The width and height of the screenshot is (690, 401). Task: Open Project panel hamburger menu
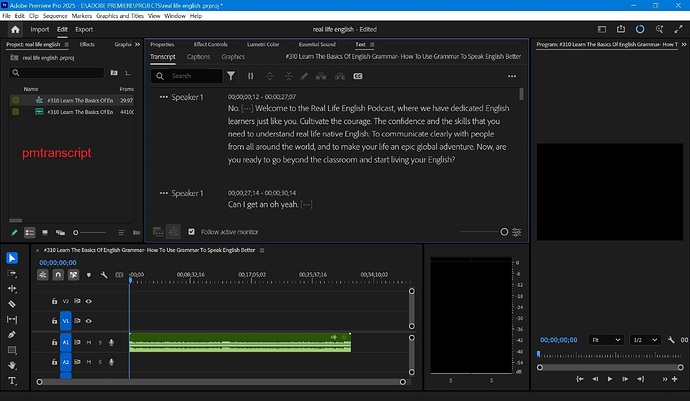[x=66, y=44]
